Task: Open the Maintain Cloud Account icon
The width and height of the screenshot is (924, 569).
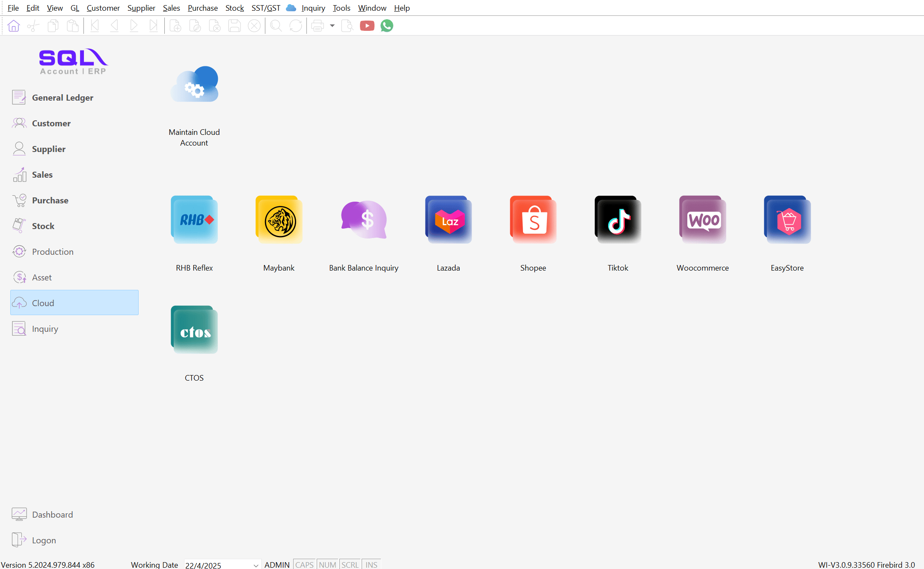Action: [194, 85]
